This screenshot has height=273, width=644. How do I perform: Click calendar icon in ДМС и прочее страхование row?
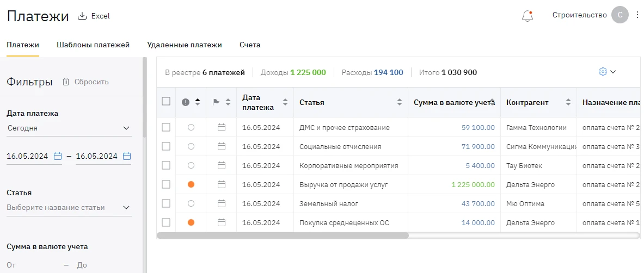tap(222, 128)
